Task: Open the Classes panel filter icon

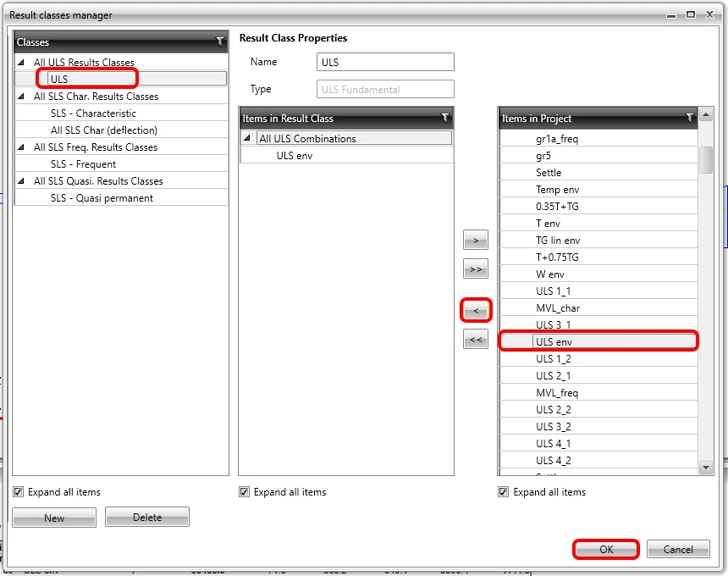Action: point(220,42)
